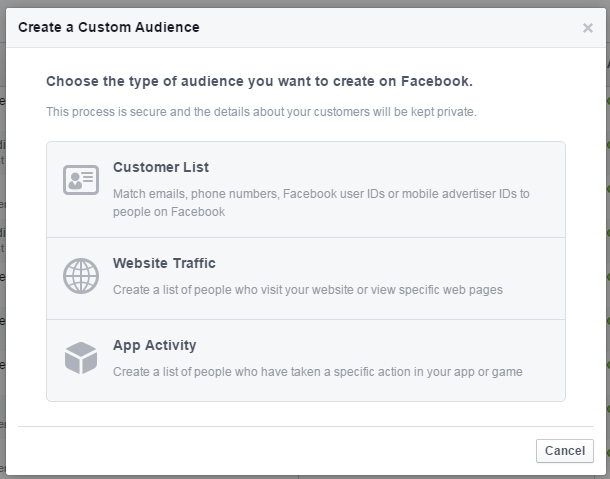Viewport: 610px width, 479px height.
Task: Click the Customer List contact card icon
Action: pos(80,181)
